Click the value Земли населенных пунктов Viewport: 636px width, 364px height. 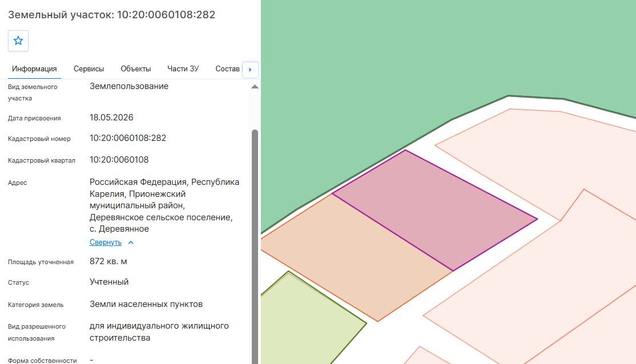pos(146,305)
